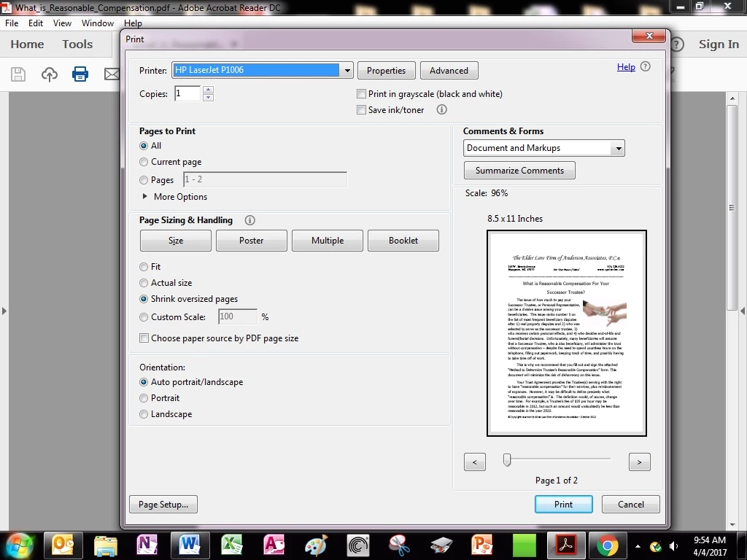Image resolution: width=747 pixels, height=560 pixels.
Task: Open the Windows Start orb
Action: tap(20, 545)
